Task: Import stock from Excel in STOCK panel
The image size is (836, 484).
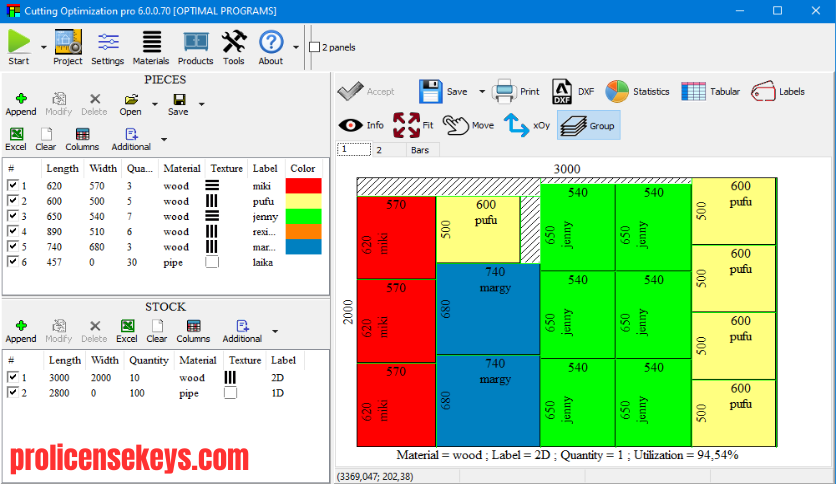Action: [127, 332]
